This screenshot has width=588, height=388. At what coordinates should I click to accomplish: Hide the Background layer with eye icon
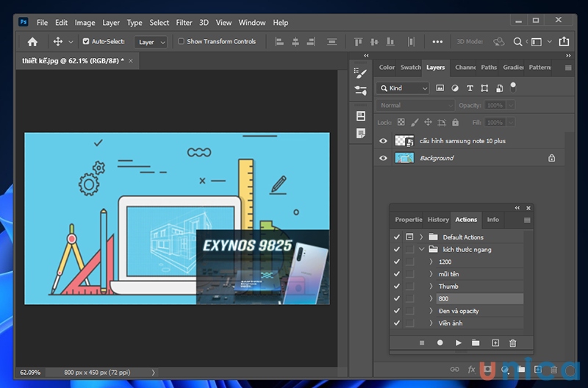click(383, 158)
